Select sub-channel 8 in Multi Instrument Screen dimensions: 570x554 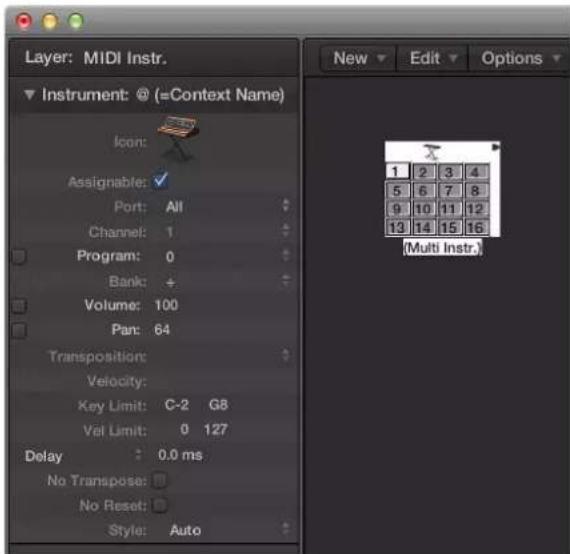point(476,190)
